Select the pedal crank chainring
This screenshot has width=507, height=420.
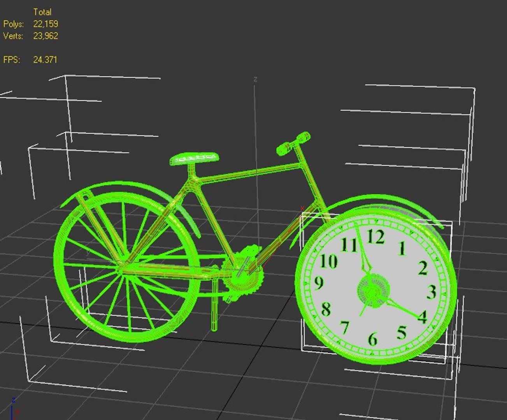point(243,273)
